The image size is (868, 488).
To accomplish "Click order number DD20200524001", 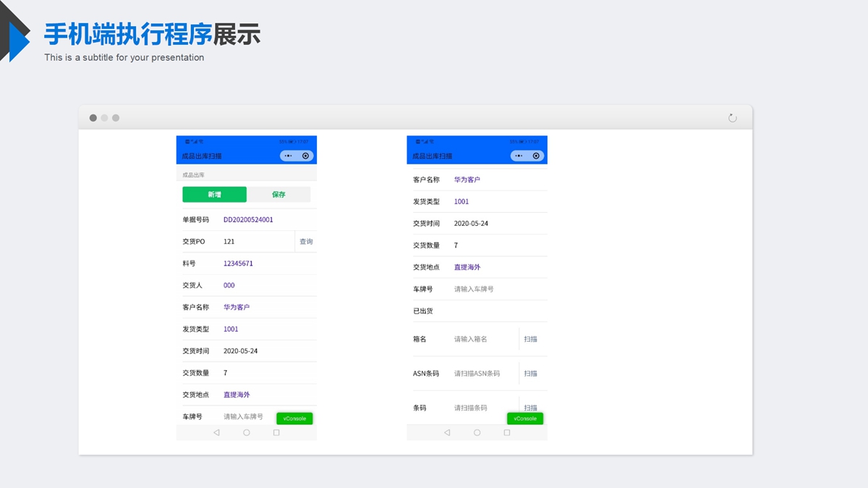I will point(248,219).
